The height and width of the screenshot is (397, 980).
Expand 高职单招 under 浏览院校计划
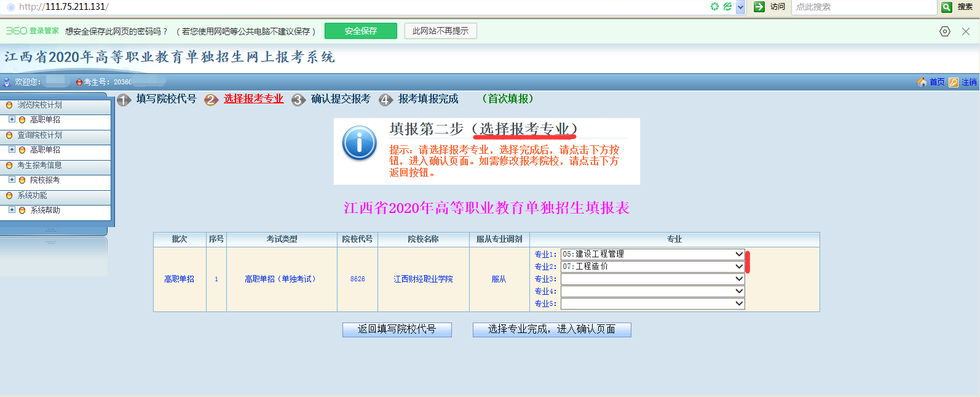tap(12, 119)
